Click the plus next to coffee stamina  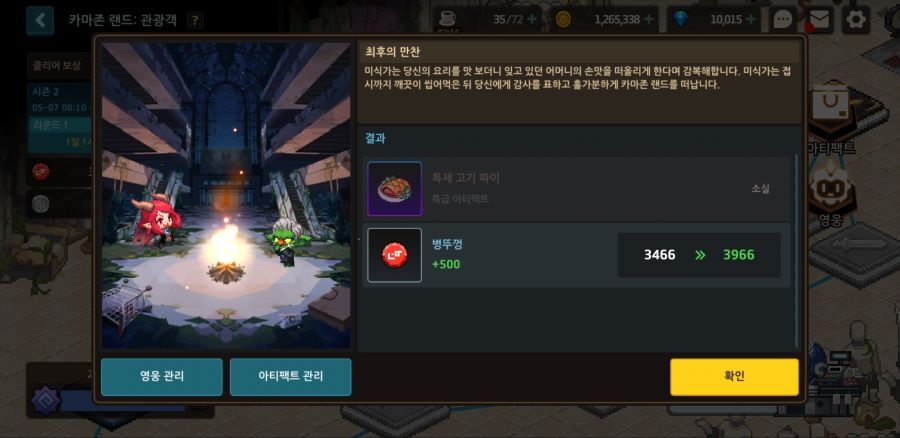point(532,20)
